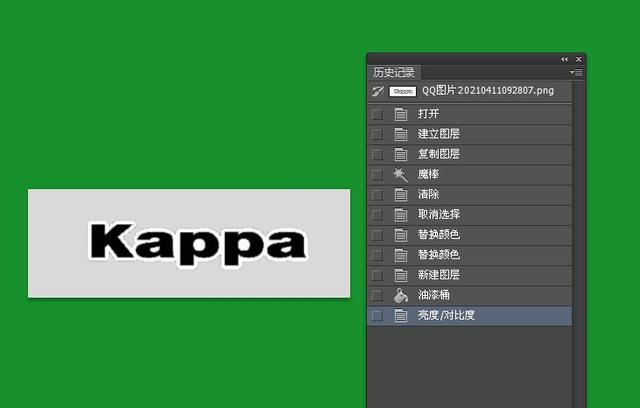Image resolution: width=640 pixels, height=408 pixels.
Task: Click the Kappa logo image on canvas
Action: (x=189, y=243)
